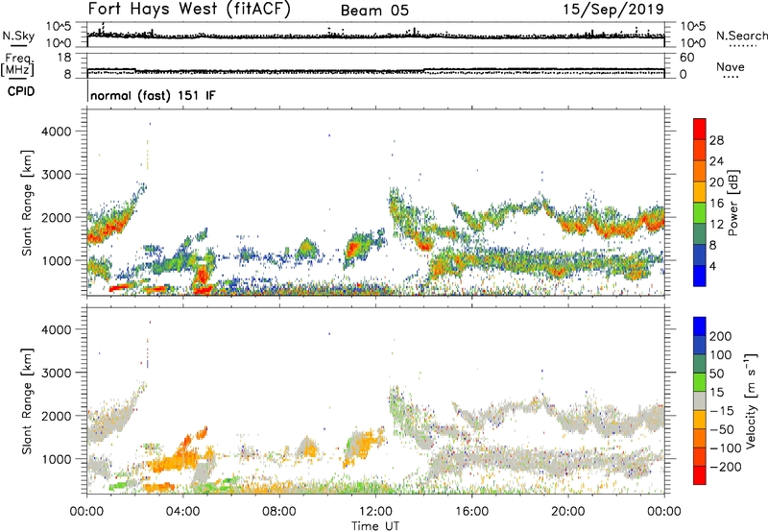Click the '-50' value on Velocity scale

click(x=722, y=429)
